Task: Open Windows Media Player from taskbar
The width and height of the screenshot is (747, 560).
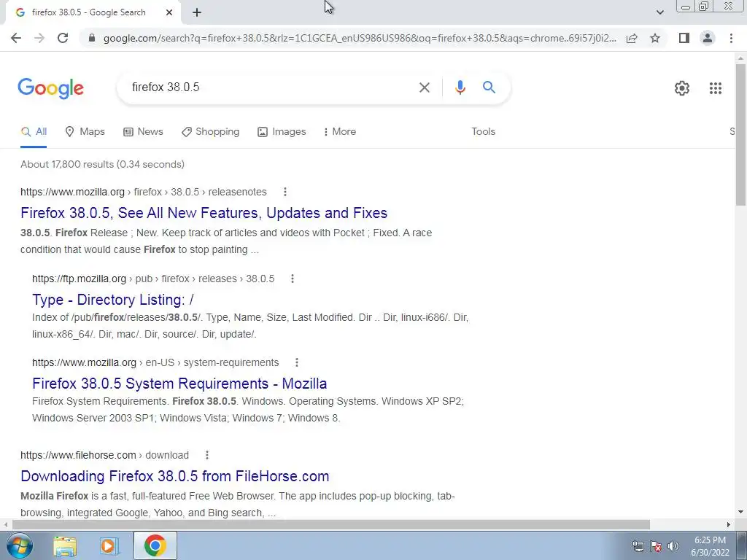Action: pos(109,545)
